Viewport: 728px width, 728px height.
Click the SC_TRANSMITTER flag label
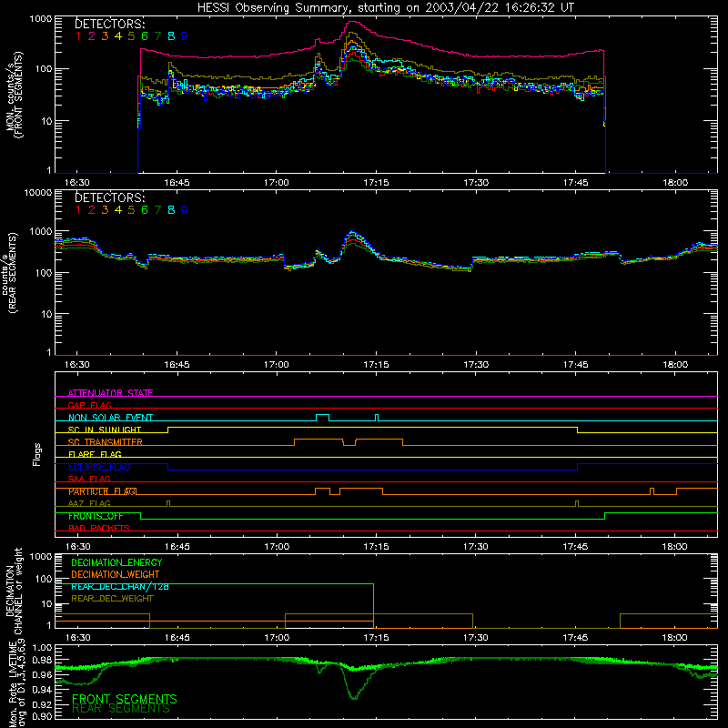point(106,442)
